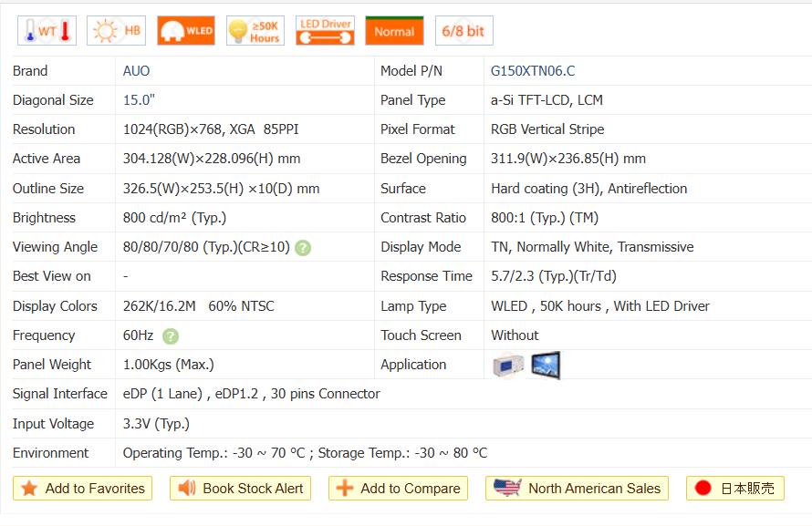The width and height of the screenshot is (812, 526).
Task: Click the 6/8 bit badge
Action: tap(463, 31)
